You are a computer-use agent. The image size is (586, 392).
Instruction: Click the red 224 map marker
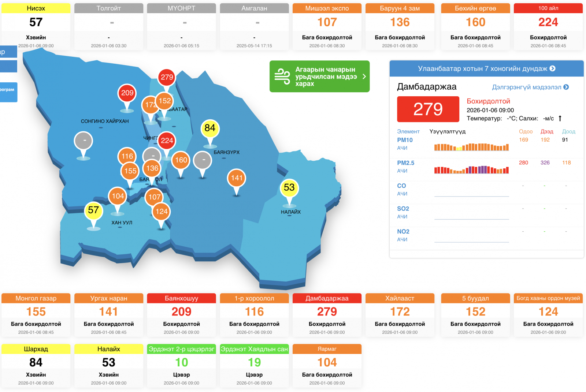click(x=167, y=141)
